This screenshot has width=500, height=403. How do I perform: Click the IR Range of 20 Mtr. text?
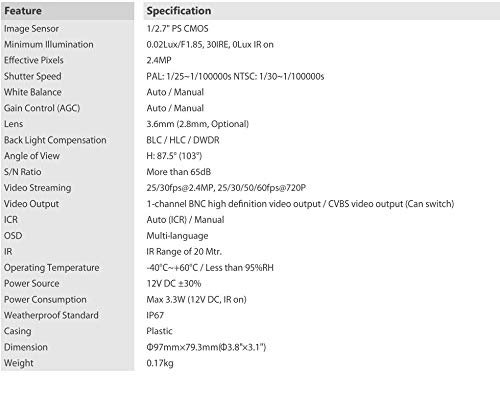184,252
